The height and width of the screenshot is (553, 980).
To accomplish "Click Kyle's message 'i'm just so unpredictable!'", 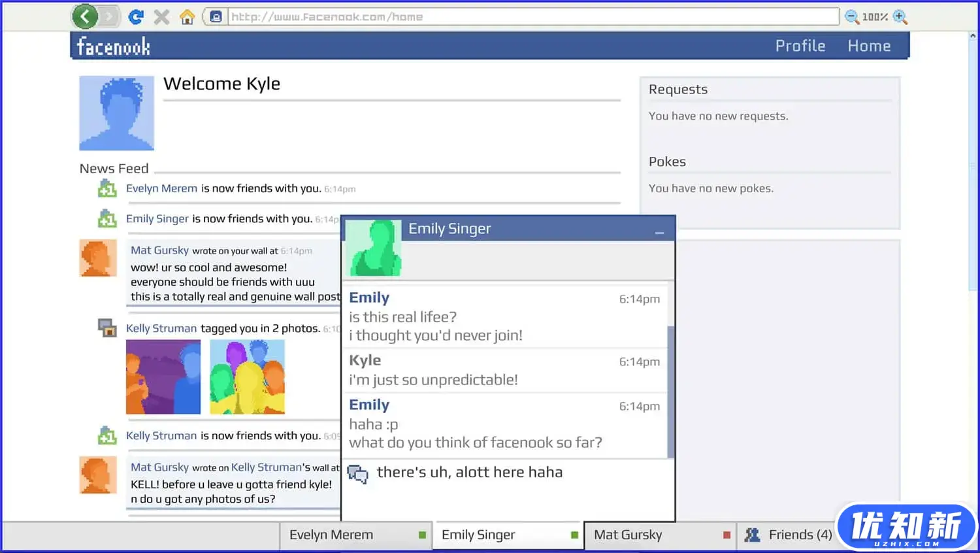I will click(433, 380).
